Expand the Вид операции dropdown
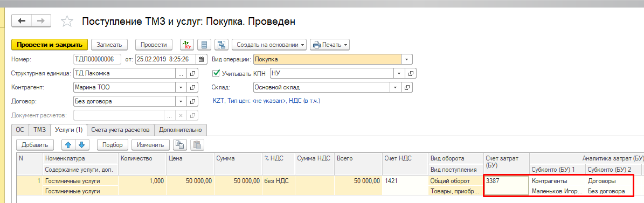The width and height of the screenshot is (644, 203). point(406,59)
